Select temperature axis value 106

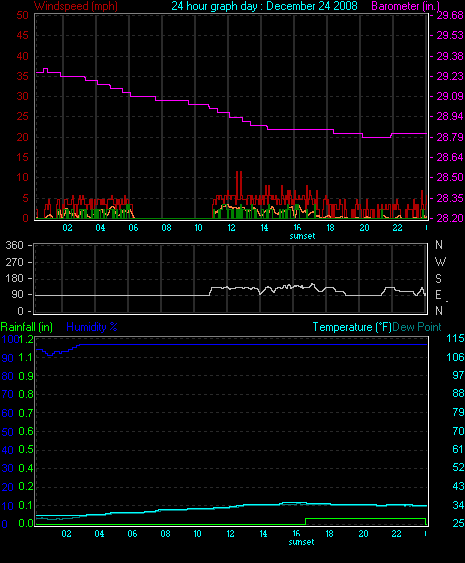455,357
